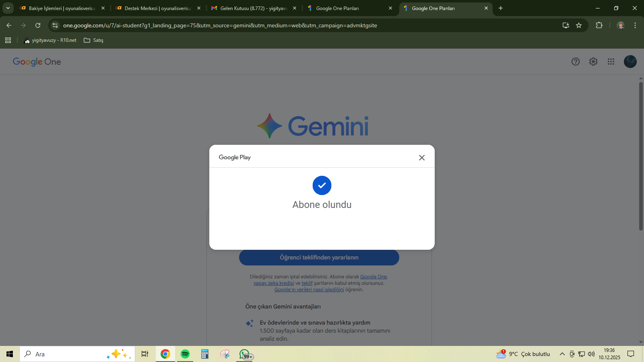Switch to Gelen Kutusu Gmail tab
This screenshot has height=362, width=644.
254,8
